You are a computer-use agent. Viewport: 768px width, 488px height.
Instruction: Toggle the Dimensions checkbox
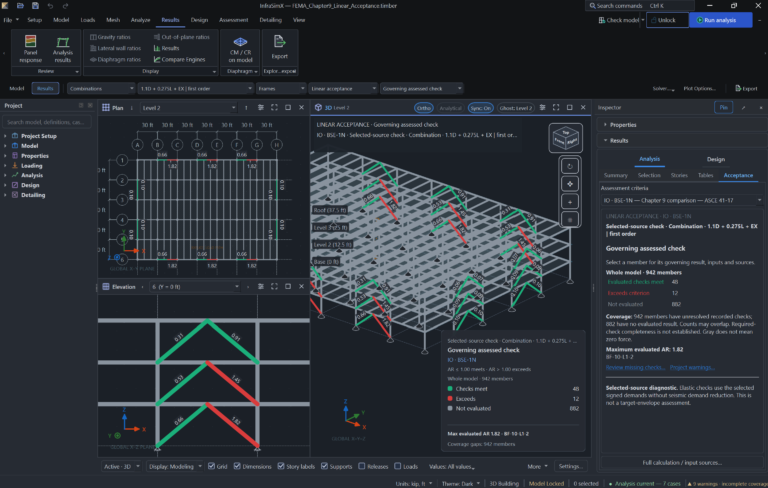point(237,466)
